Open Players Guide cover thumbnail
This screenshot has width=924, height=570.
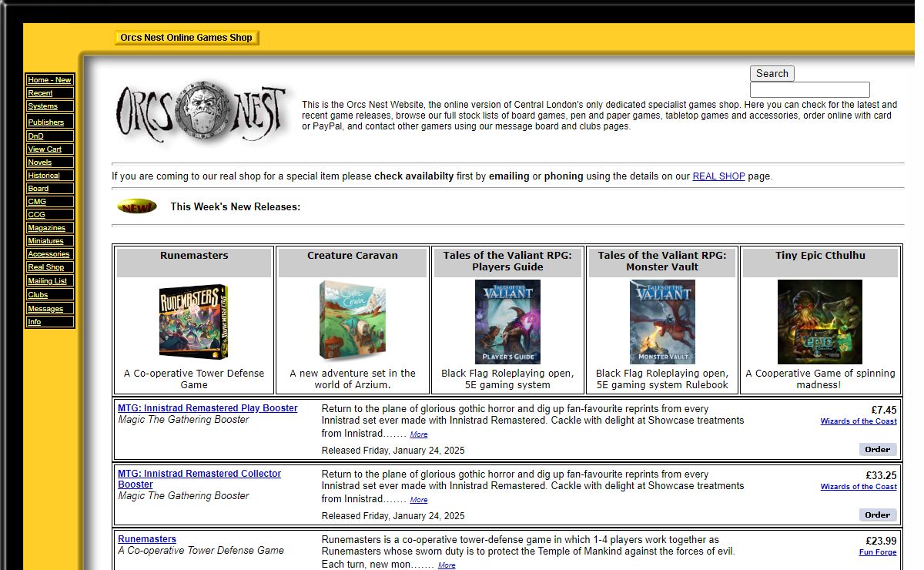click(x=507, y=322)
